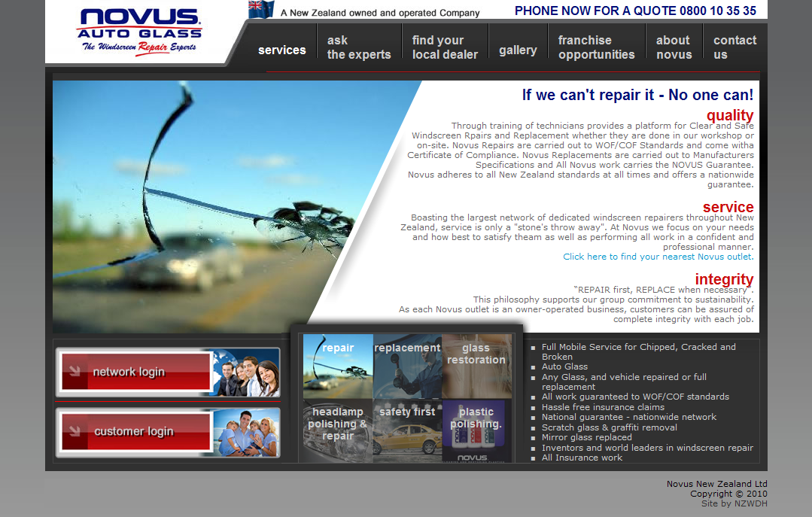Click 'Novus New Zealand Ltd' footer text
The height and width of the screenshot is (517, 812).
pyautogui.click(x=716, y=484)
